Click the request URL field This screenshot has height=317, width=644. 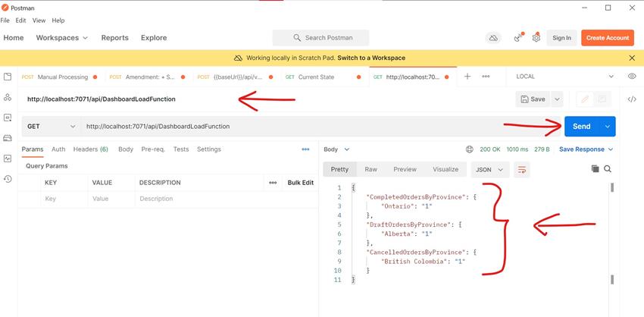point(320,127)
